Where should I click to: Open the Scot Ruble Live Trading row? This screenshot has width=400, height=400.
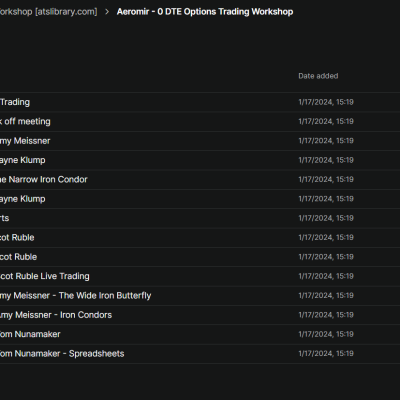(x=200, y=276)
